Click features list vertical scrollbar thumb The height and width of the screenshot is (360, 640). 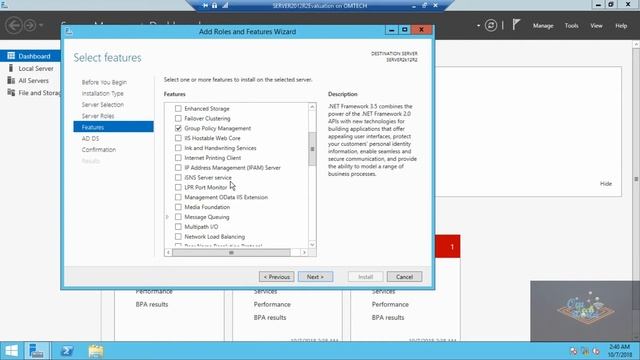[312, 149]
